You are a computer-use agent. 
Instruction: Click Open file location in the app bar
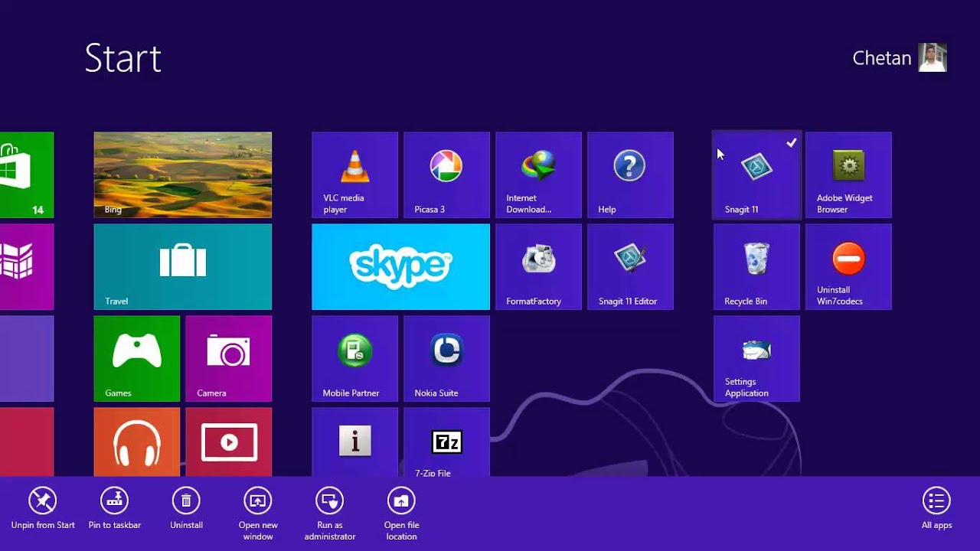click(x=401, y=514)
